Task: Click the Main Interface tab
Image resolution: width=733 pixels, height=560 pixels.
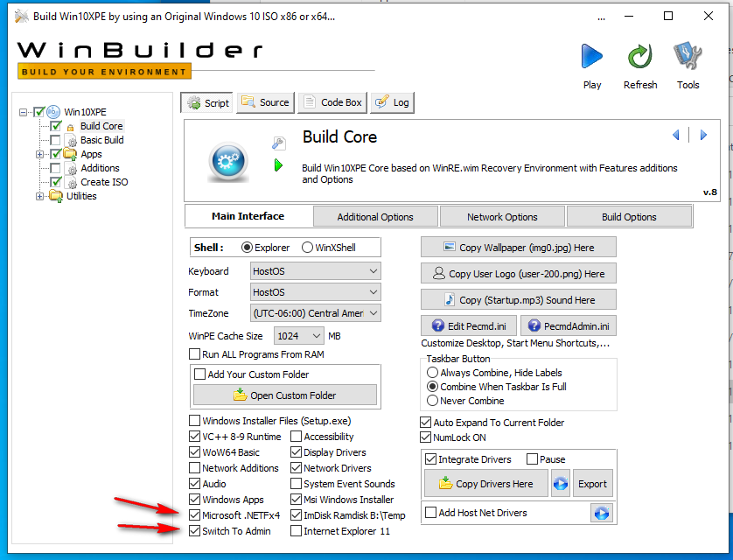Action: [248, 216]
